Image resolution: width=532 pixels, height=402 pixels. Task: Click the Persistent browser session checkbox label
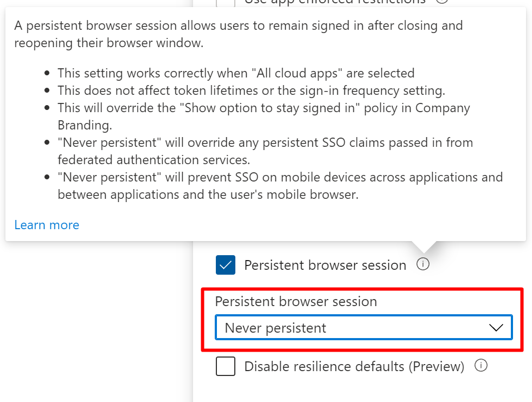pyautogui.click(x=325, y=265)
